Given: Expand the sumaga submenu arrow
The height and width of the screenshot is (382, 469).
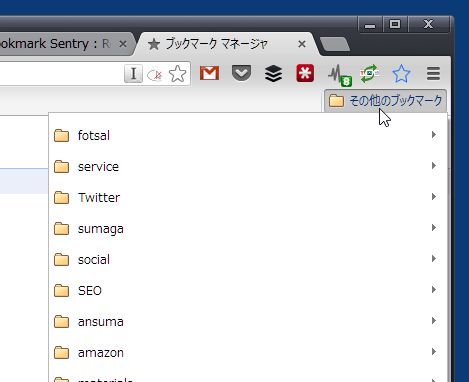Looking at the screenshot, I should point(434,228).
